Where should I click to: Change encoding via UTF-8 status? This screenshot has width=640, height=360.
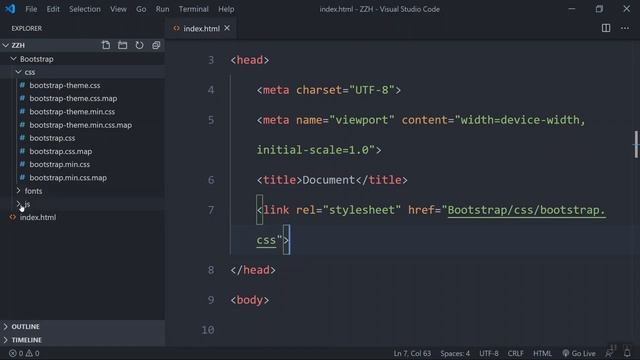coord(489,353)
